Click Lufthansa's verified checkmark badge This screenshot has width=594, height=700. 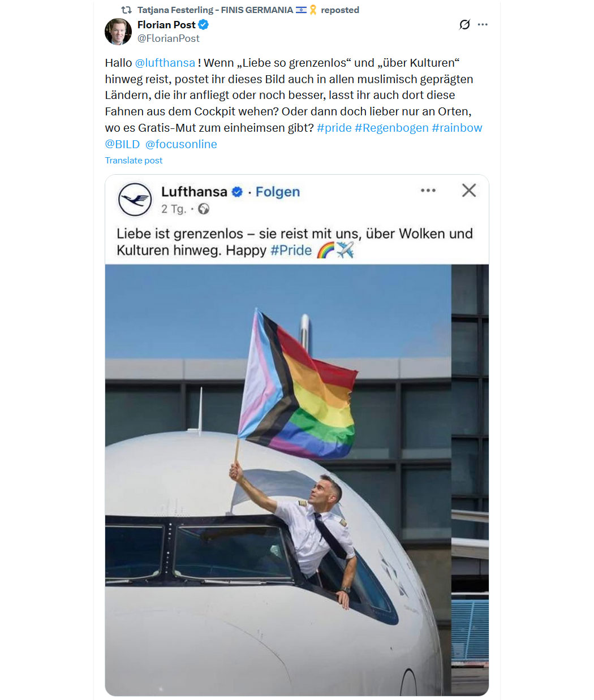pyautogui.click(x=238, y=192)
